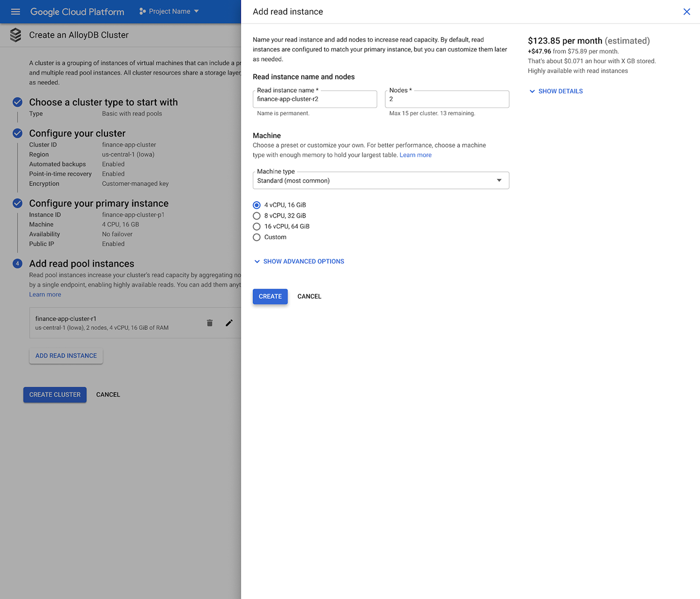Screen dimensions: 700x599
Task: Select the 16 vCPU, 64 GiB option
Action: tap(257, 226)
